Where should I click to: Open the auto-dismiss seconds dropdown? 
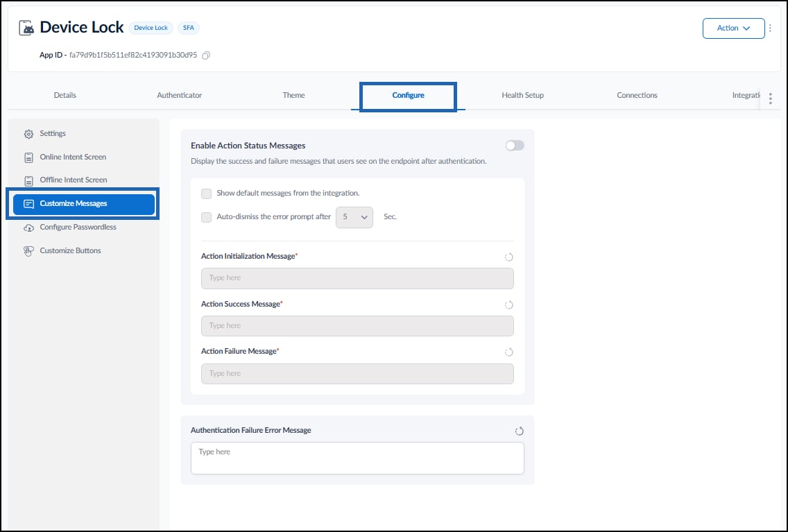click(x=354, y=217)
